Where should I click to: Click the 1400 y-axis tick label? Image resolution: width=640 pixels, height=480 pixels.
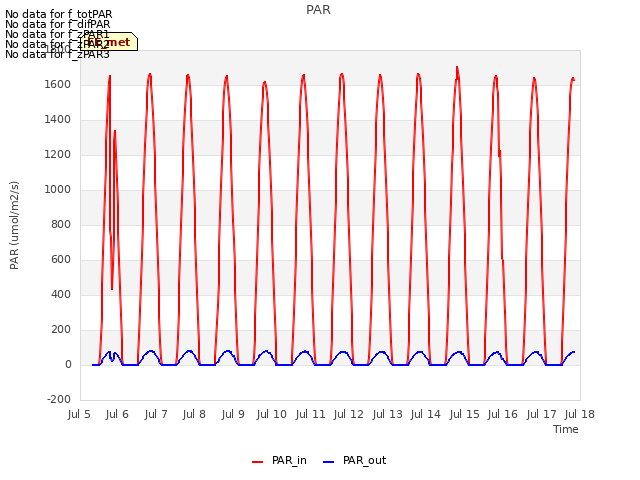point(58,120)
